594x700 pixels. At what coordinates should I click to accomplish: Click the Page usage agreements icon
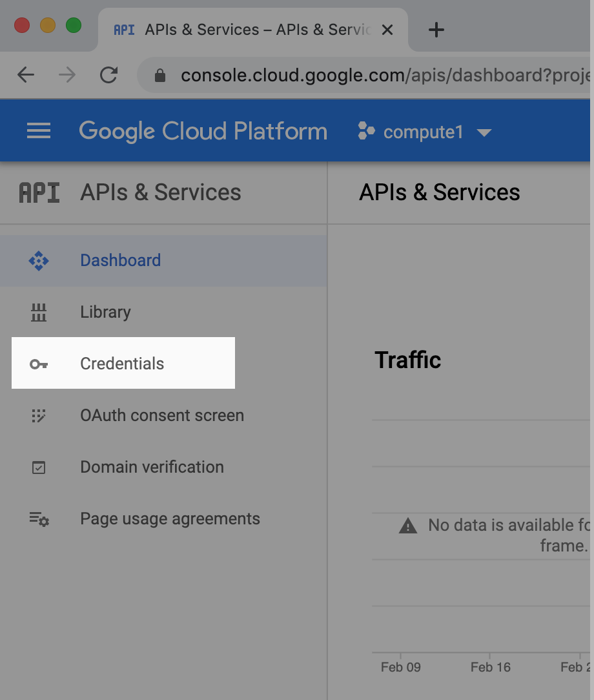[39, 519]
